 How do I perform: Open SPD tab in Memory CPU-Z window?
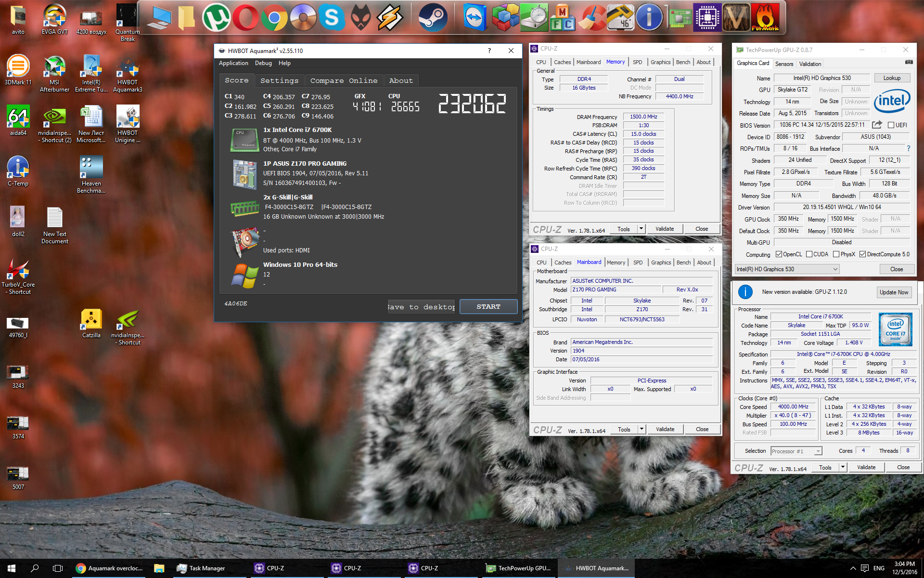point(637,62)
